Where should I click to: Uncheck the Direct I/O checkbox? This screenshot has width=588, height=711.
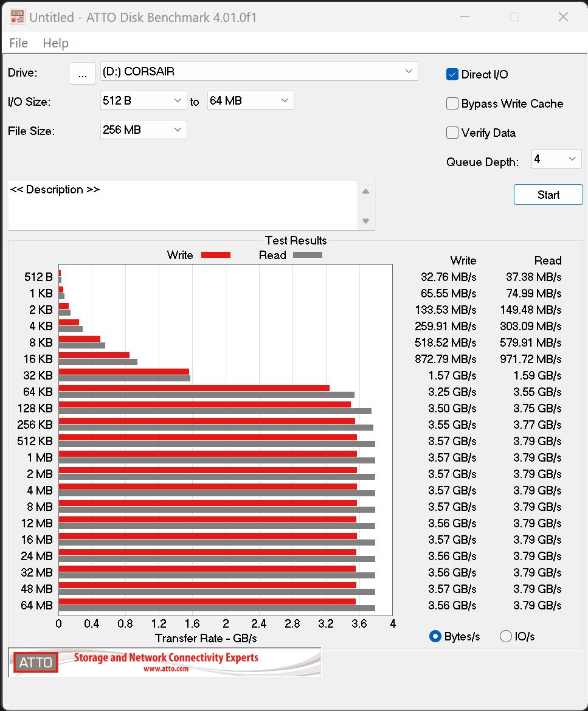pos(452,74)
